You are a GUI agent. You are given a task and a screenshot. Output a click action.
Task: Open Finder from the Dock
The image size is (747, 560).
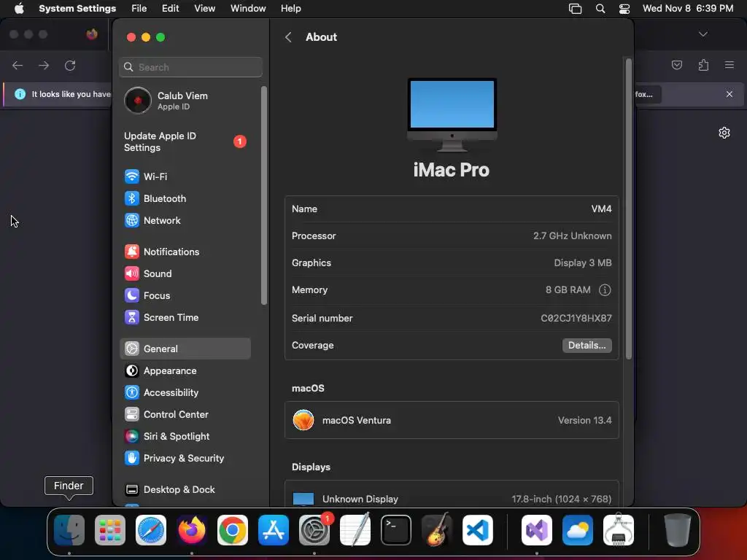(69, 530)
